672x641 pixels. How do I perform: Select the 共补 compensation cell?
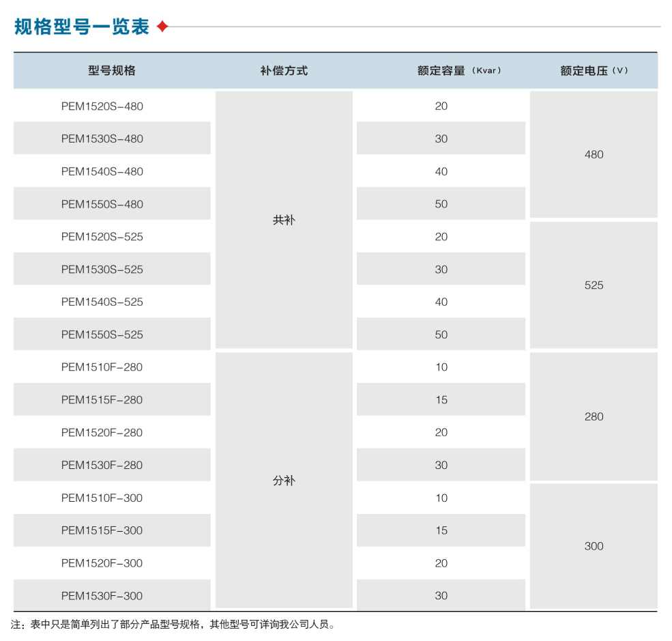point(284,220)
